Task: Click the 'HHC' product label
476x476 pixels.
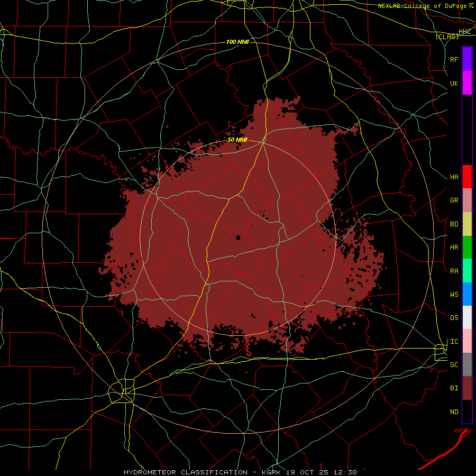Action: [465, 32]
